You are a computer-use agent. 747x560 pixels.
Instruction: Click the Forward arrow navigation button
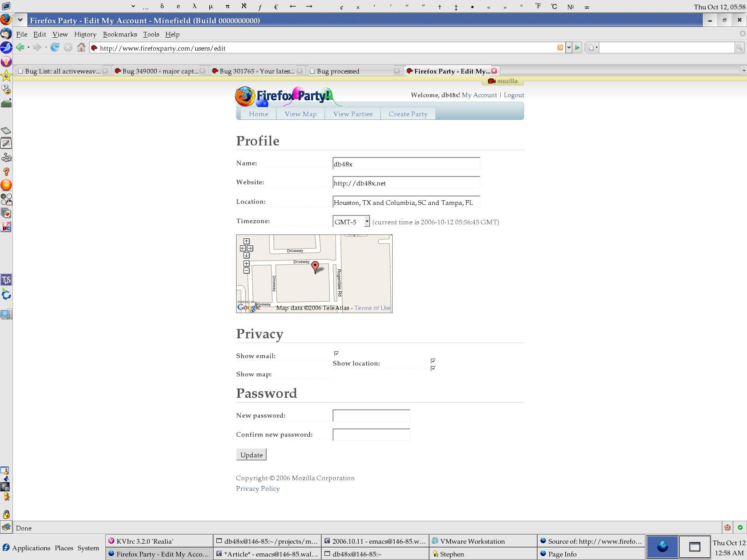click(x=37, y=47)
